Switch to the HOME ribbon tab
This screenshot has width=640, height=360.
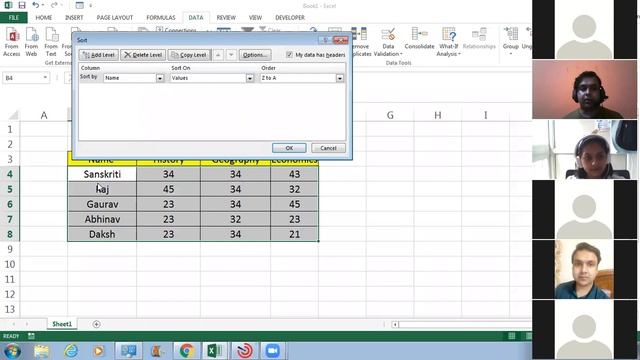tap(44, 18)
